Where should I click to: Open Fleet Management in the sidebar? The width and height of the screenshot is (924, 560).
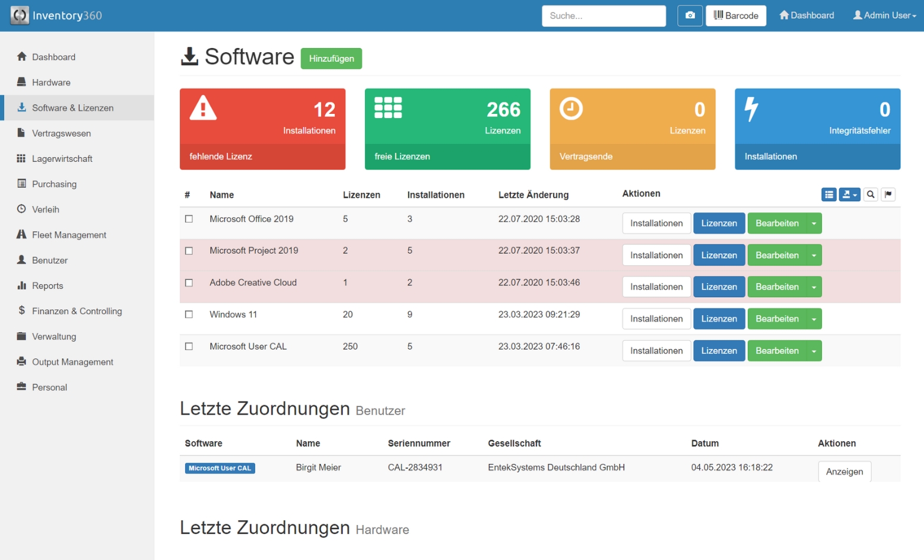[x=69, y=235]
